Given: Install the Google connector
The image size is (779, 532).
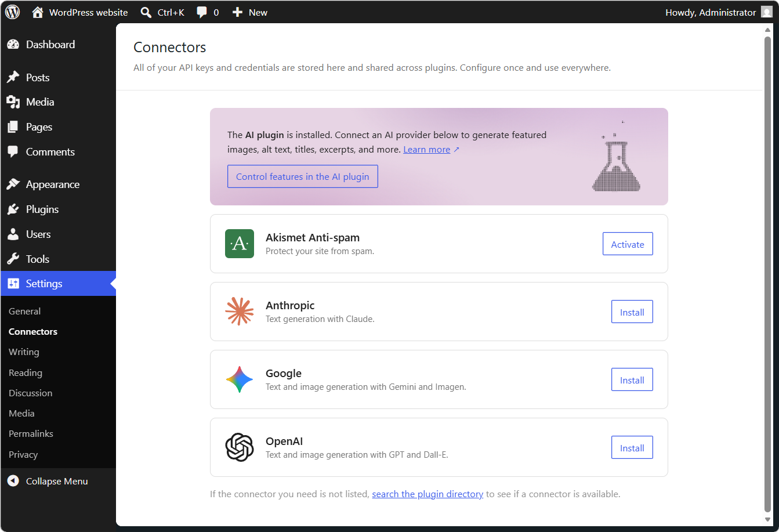Looking at the screenshot, I should tap(632, 380).
